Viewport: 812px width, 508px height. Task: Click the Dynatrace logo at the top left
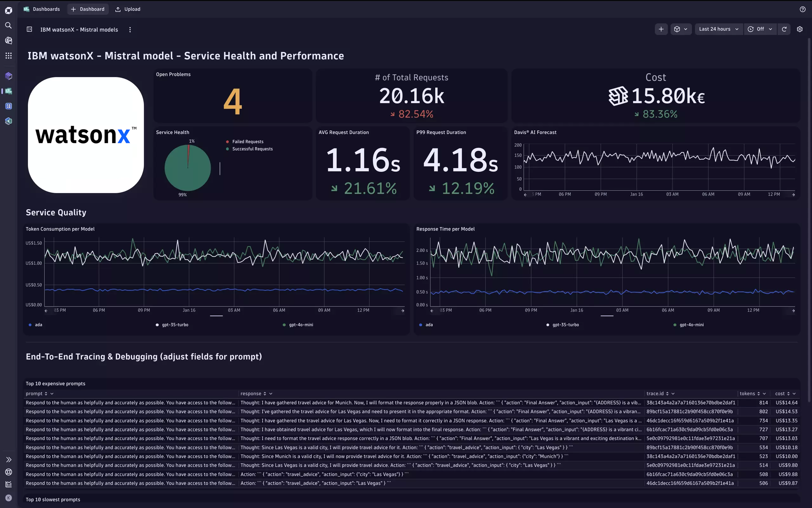(8, 10)
